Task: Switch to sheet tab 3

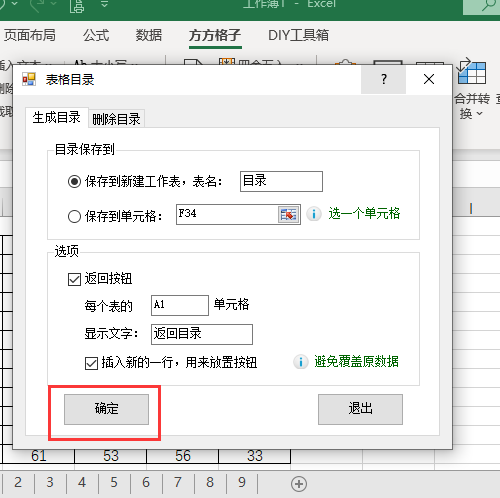Action: click(x=50, y=482)
